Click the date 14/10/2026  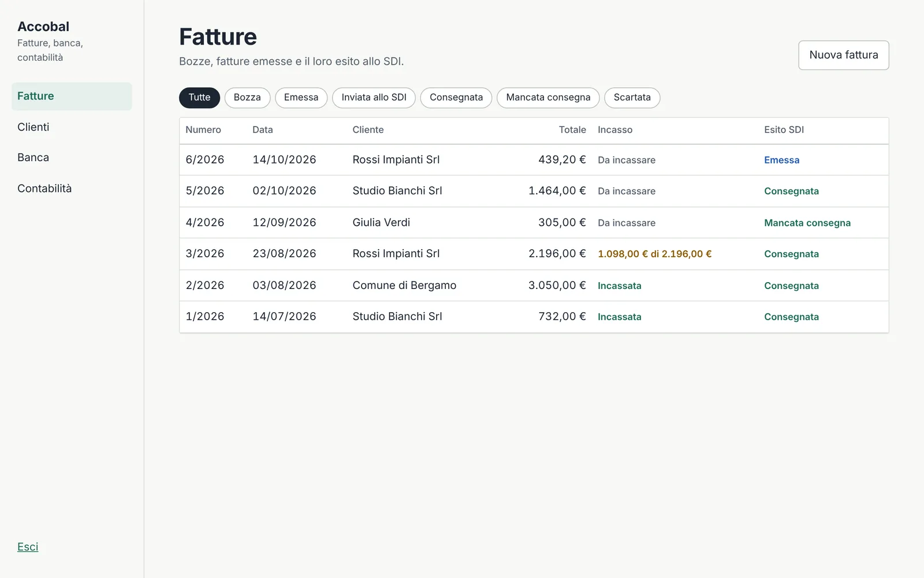284,160
